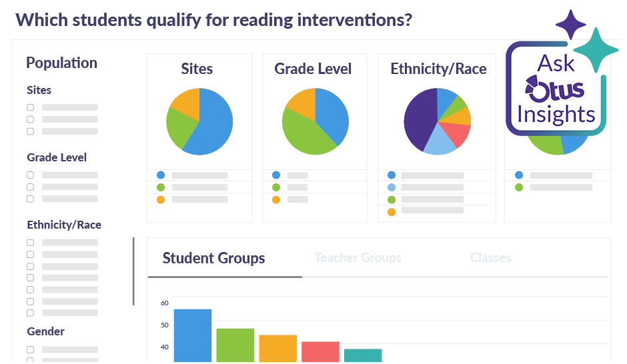Click the purple sparkle star icon
Screen dimensions: 627x364
570,25
